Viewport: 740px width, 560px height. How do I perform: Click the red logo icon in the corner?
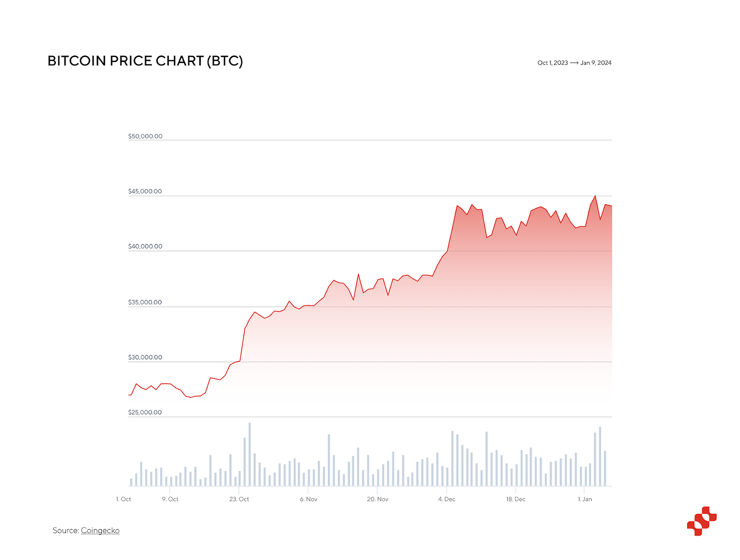[x=701, y=521]
